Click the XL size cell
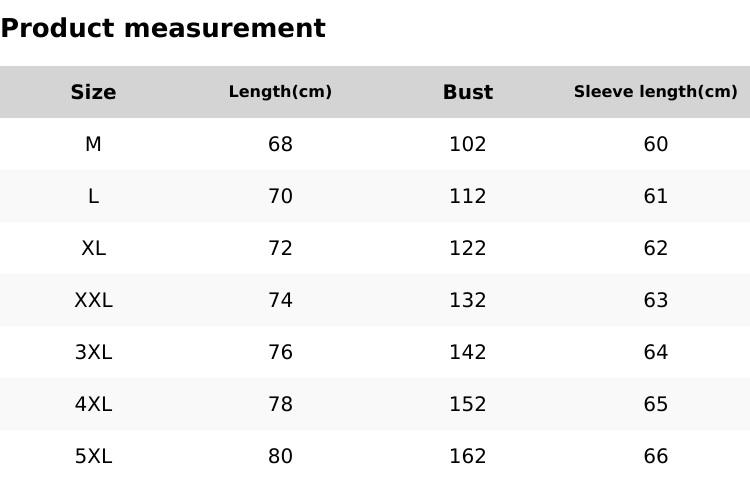Image resolution: width=750 pixels, height=482 pixels. click(93, 248)
